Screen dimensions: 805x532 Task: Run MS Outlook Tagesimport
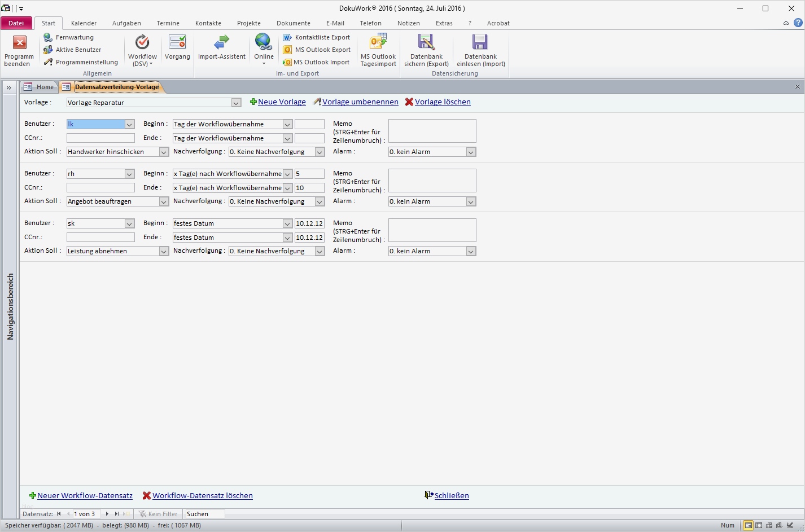[378, 50]
